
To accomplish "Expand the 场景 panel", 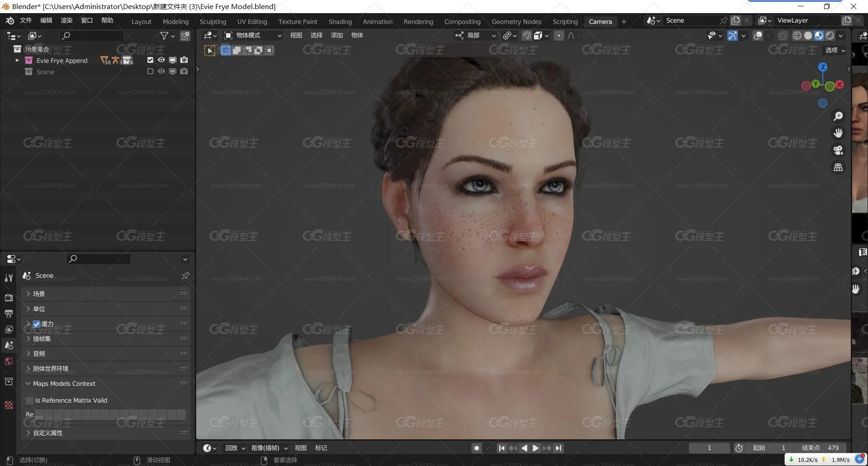I will tap(106, 294).
